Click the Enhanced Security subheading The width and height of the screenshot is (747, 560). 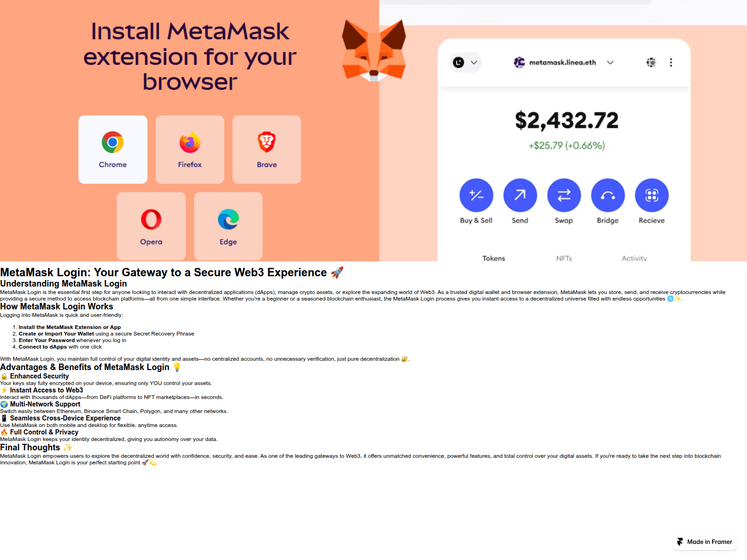click(x=35, y=376)
